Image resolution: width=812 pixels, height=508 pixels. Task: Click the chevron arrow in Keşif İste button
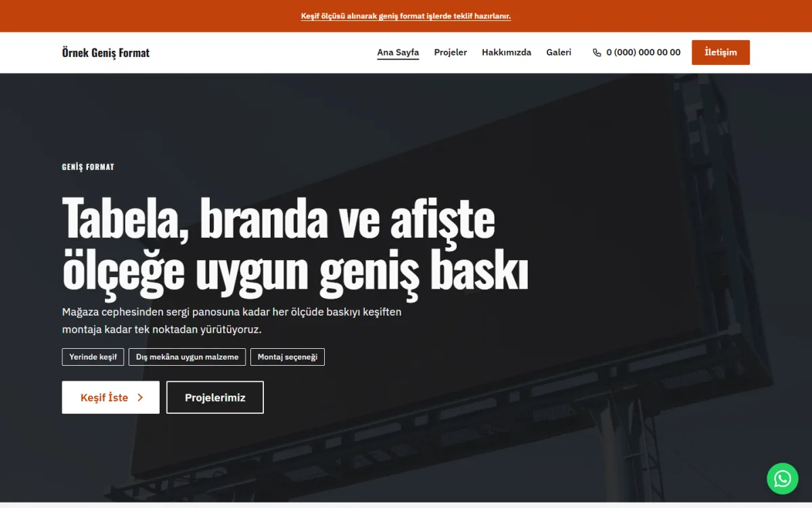[140, 398]
